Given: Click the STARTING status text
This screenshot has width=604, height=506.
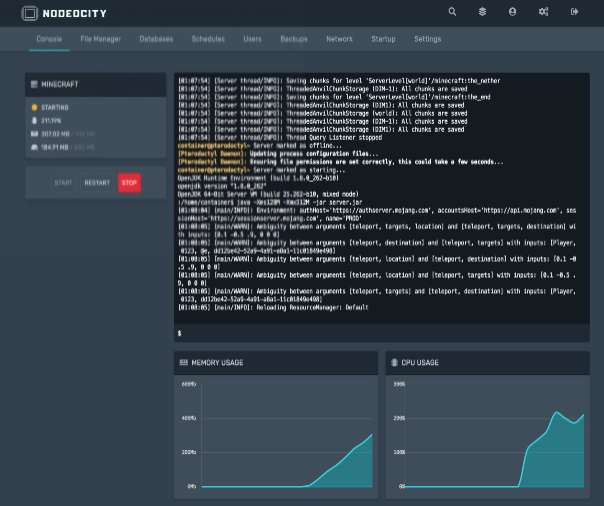Looking at the screenshot, I should [55, 107].
